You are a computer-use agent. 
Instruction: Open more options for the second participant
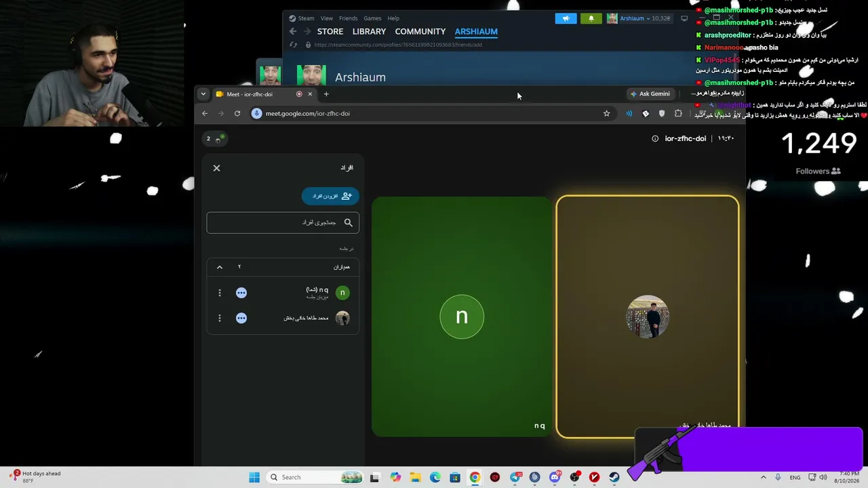click(220, 318)
